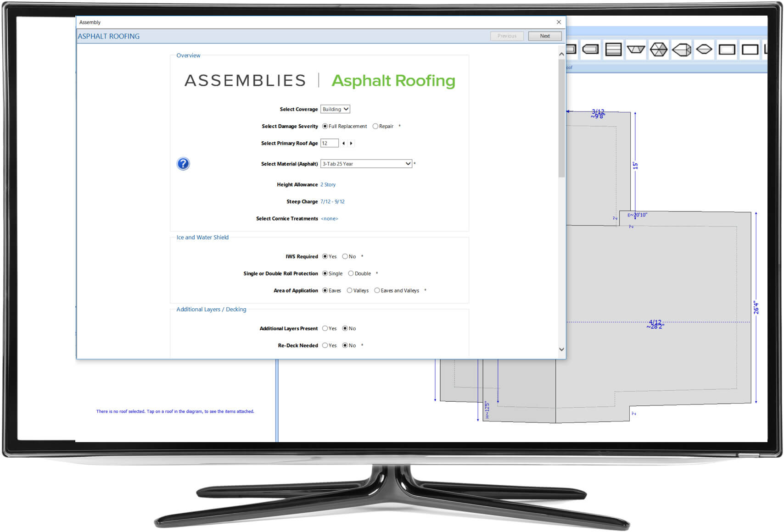Click the dialog vertical scrollbar thumb
The image size is (784, 532).
561,118
